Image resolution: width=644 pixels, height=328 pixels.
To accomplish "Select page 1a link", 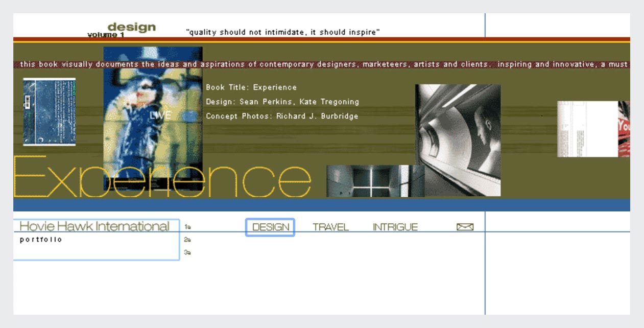I will (187, 227).
